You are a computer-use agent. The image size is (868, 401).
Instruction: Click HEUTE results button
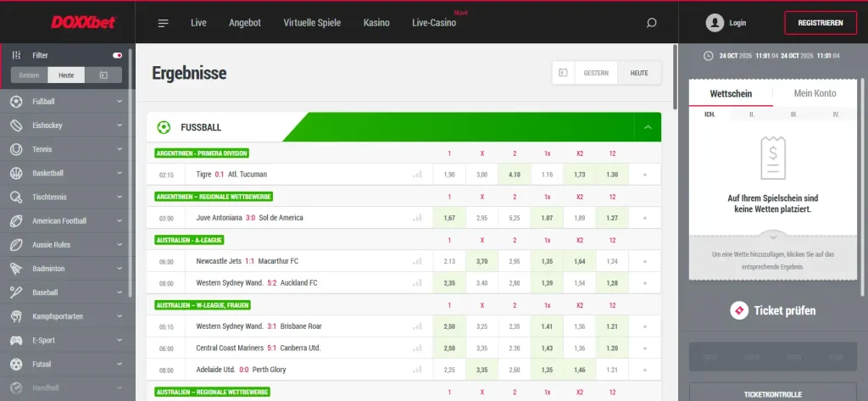tap(639, 73)
